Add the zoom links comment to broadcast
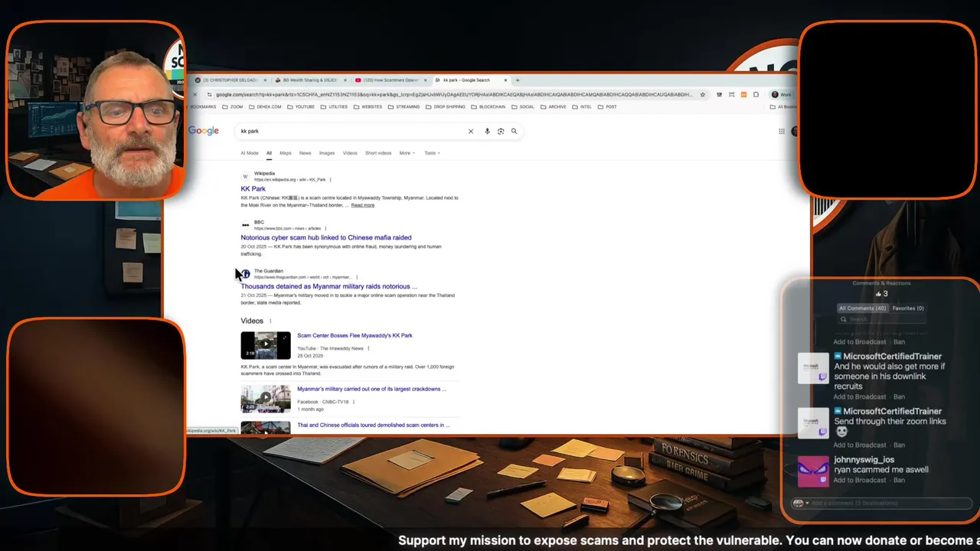 (x=860, y=445)
